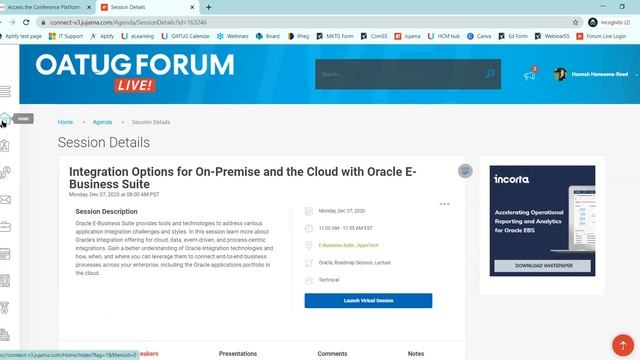Open the Jujama bookmark

point(407,36)
